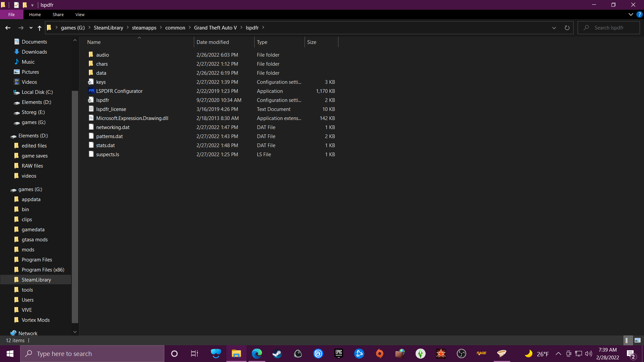Refresh the lspdfr folder view
The height and width of the screenshot is (362, 644).
pyautogui.click(x=567, y=28)
